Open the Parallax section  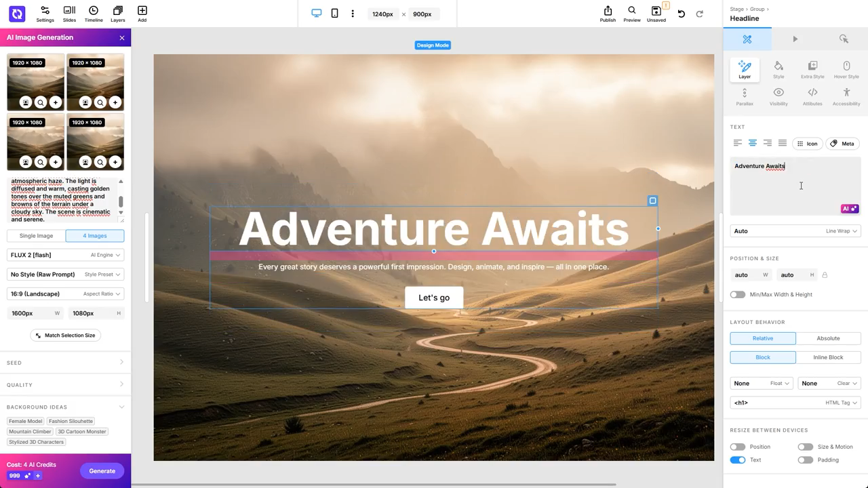745,96
